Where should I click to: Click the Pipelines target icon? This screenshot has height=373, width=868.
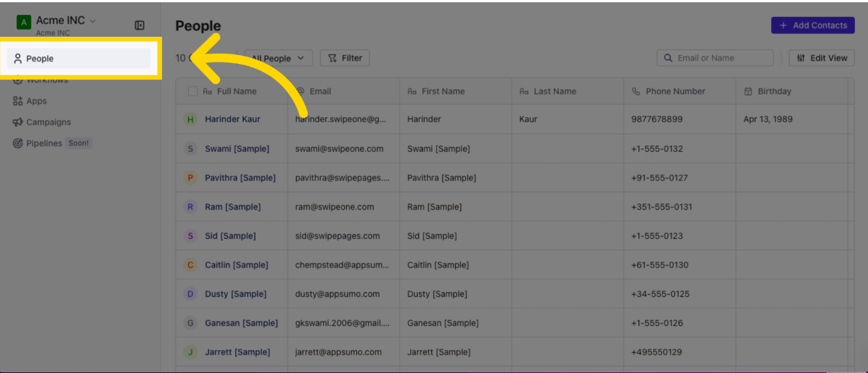[x=18, y=144]
